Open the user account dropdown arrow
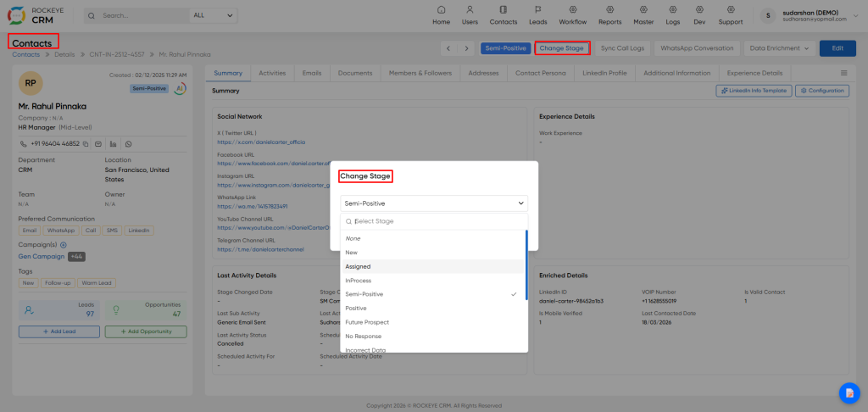The height and width of the screenshot is (412, 868). click(x=858, y=15)
